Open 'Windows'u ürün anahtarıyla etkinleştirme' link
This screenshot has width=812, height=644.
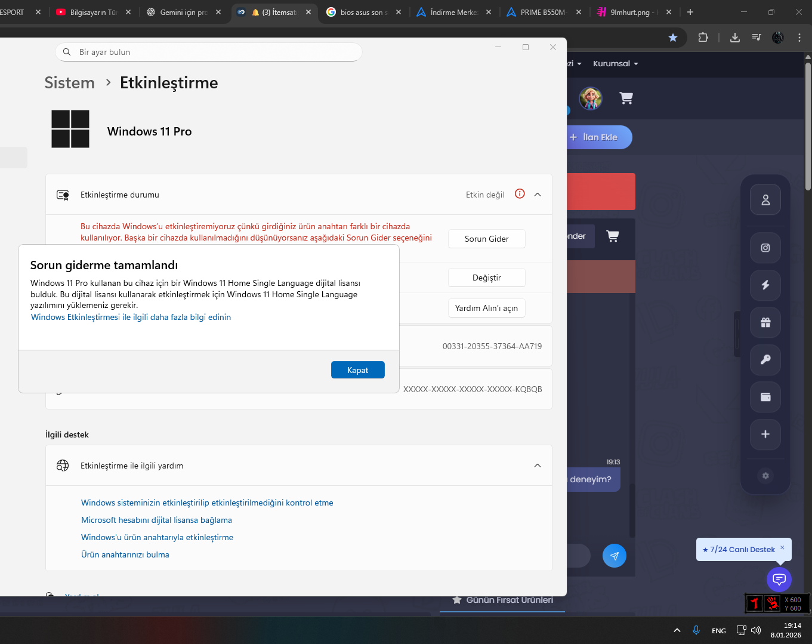pos(157,537)
